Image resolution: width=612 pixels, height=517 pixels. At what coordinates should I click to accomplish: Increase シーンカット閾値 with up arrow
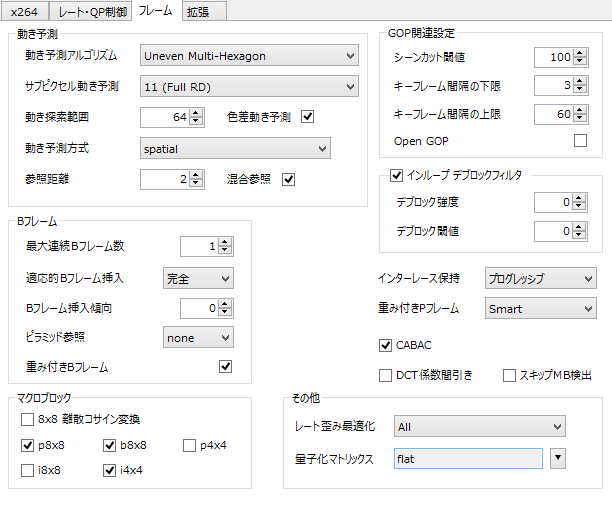pyautogui.click(x=580, y=53)
